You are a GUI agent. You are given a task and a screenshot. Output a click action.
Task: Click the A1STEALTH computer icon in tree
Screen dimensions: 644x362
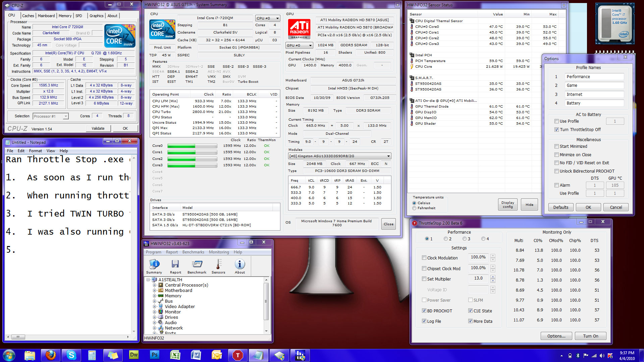click(154, 280)
